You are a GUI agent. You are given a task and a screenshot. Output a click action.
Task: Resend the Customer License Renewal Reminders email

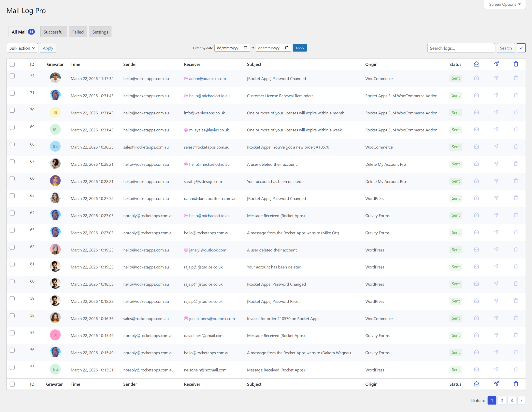pos(496,95)
